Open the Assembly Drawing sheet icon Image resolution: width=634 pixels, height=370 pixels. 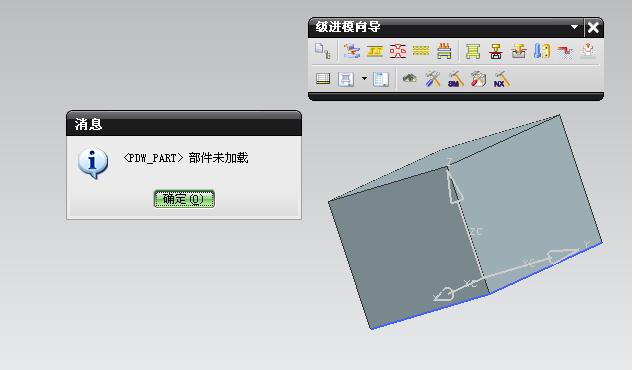(x=346, y=79)
